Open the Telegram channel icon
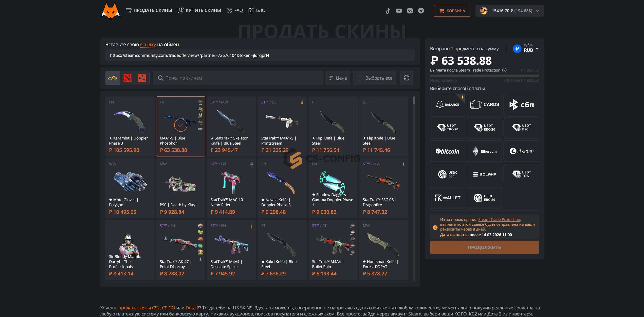Image resolution: width=644 pixels, height=317 pixels. [x=421, y=11]
